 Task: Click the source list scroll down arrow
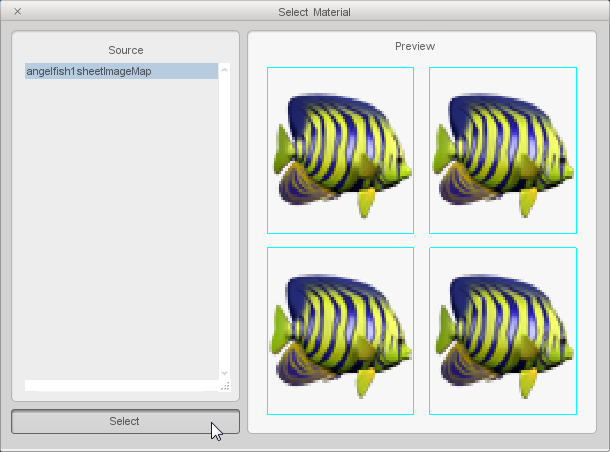tap(224, 373)
